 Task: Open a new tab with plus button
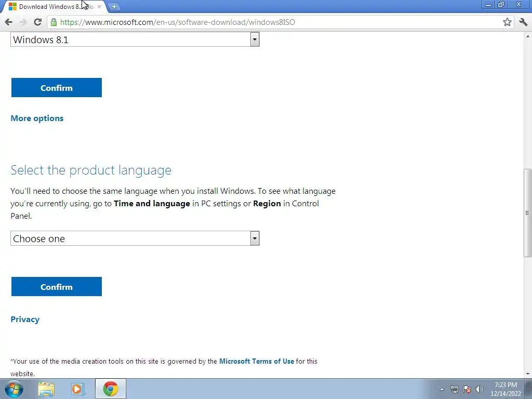coord(114,7)
